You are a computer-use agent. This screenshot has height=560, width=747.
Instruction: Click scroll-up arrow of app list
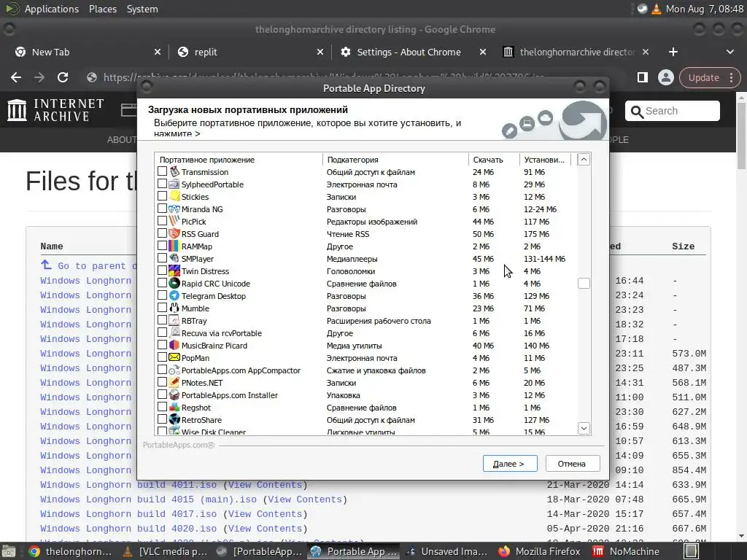point(584,160)
